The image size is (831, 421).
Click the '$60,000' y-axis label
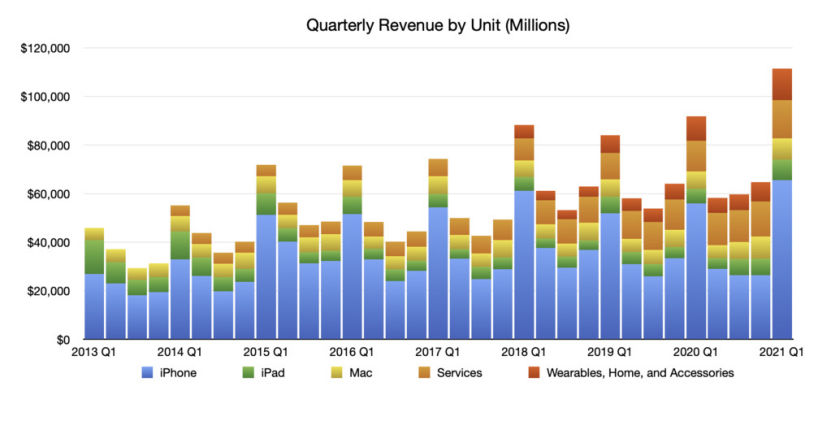[x=48, y=195]
